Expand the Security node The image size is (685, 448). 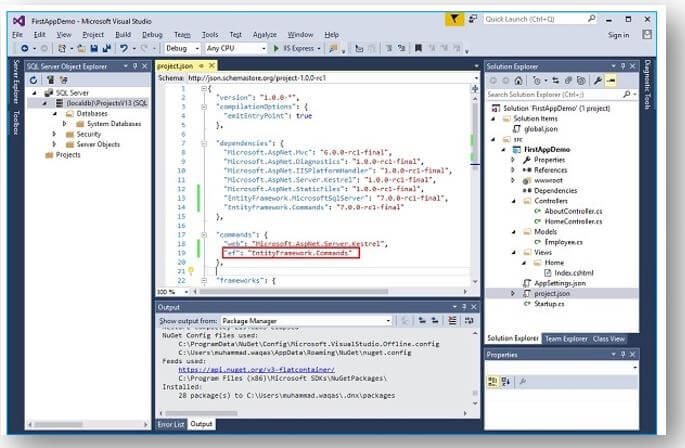point(54,134)
